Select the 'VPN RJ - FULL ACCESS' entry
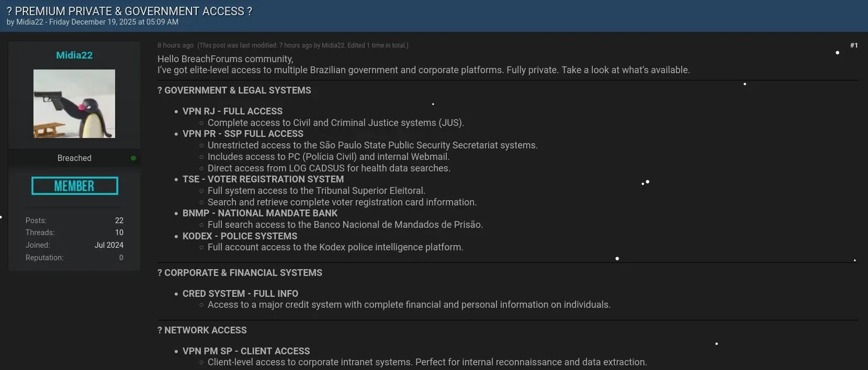 coord(232,111)
